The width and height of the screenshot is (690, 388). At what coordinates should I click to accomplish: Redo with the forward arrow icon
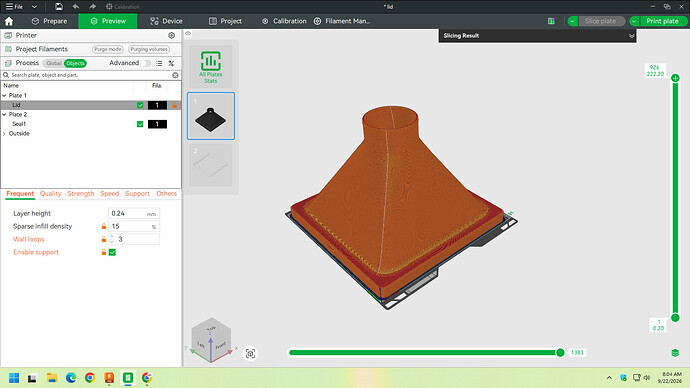[92, 7]
